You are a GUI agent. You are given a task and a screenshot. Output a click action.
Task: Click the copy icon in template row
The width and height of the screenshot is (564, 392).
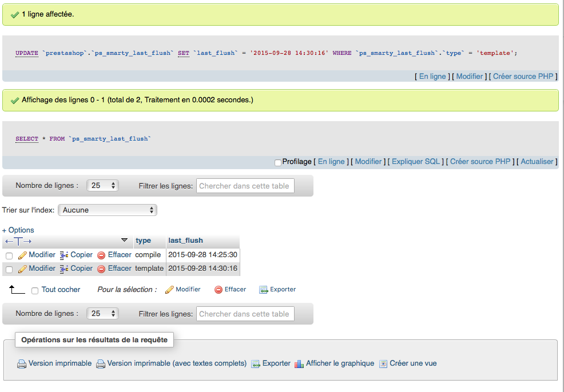click(x=64, y=269)
